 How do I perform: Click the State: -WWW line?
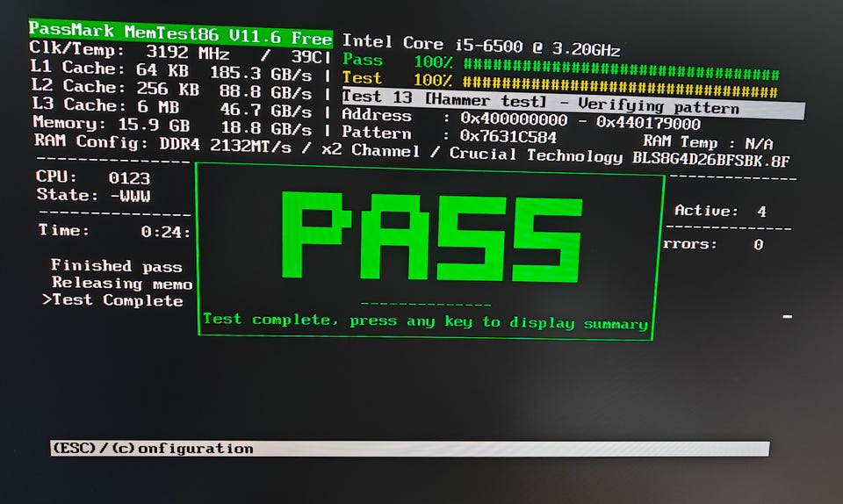coord(93,195)
